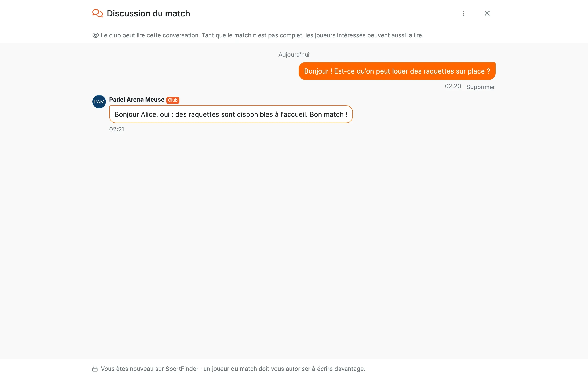Click the 'Vous êtes nouveau sur SportFinder' notice
Image resolution: width=588 pixels, height=378 pixels.
pos(233,369)
